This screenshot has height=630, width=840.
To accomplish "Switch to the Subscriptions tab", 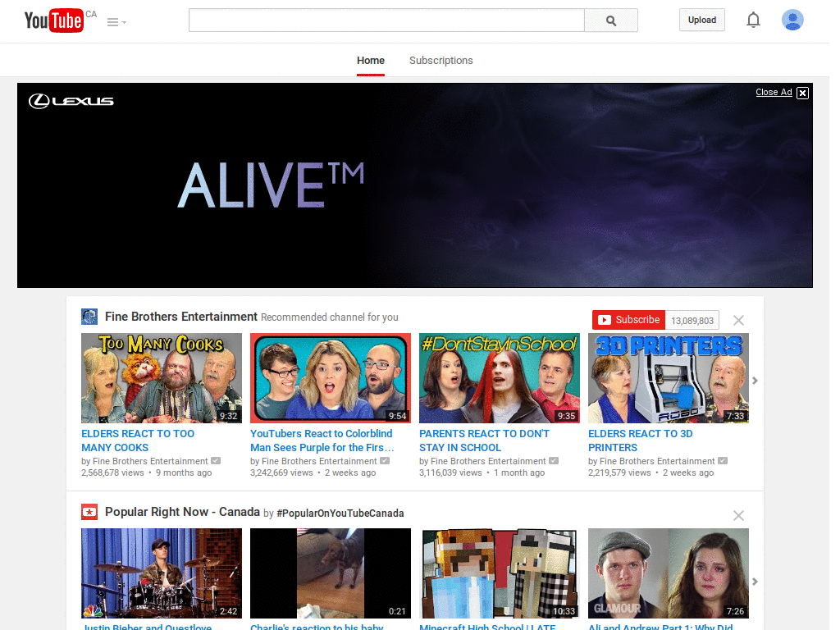I will point(441,61).
